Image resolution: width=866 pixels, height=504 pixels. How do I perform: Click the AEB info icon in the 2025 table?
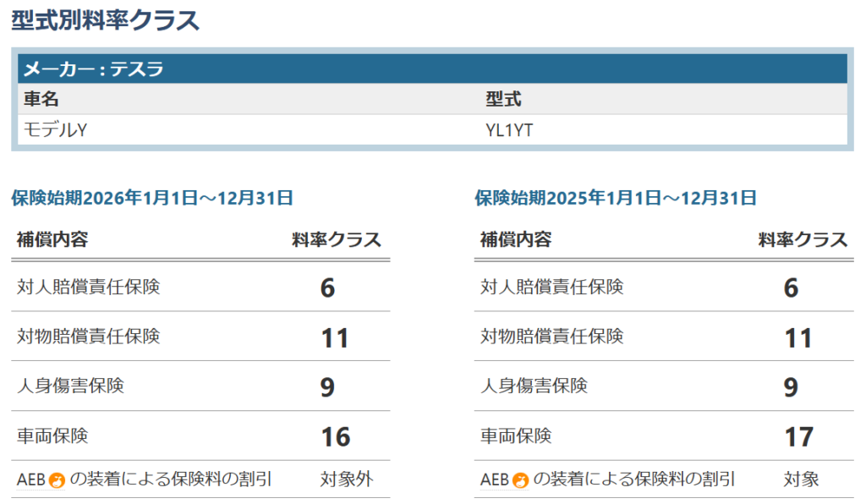tap(521, 481)
